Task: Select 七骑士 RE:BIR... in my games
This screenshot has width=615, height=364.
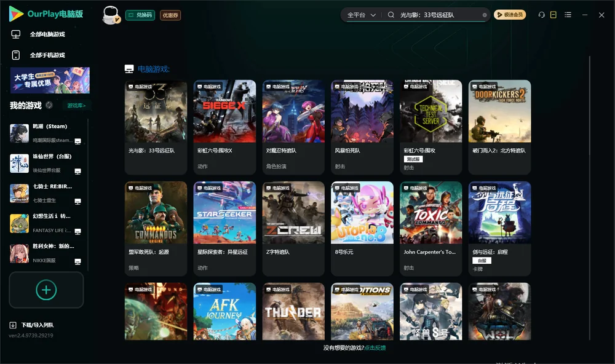Action: (46, 193)
